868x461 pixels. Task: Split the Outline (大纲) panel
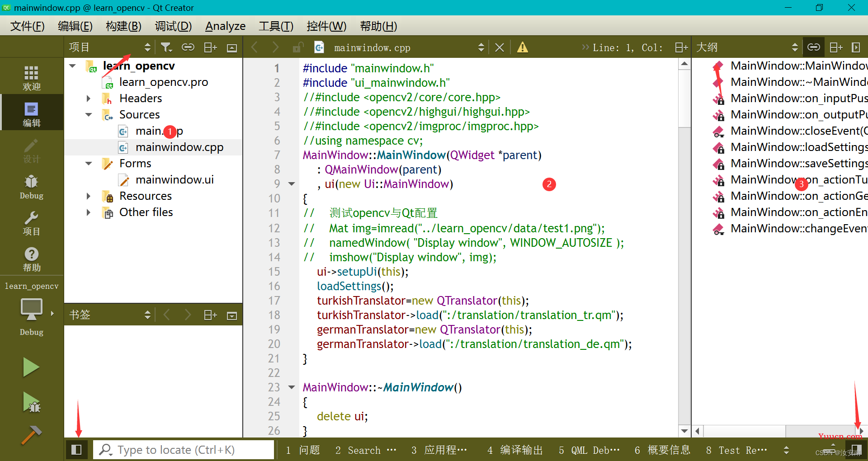pyautogui.click(x=836, y=47)
